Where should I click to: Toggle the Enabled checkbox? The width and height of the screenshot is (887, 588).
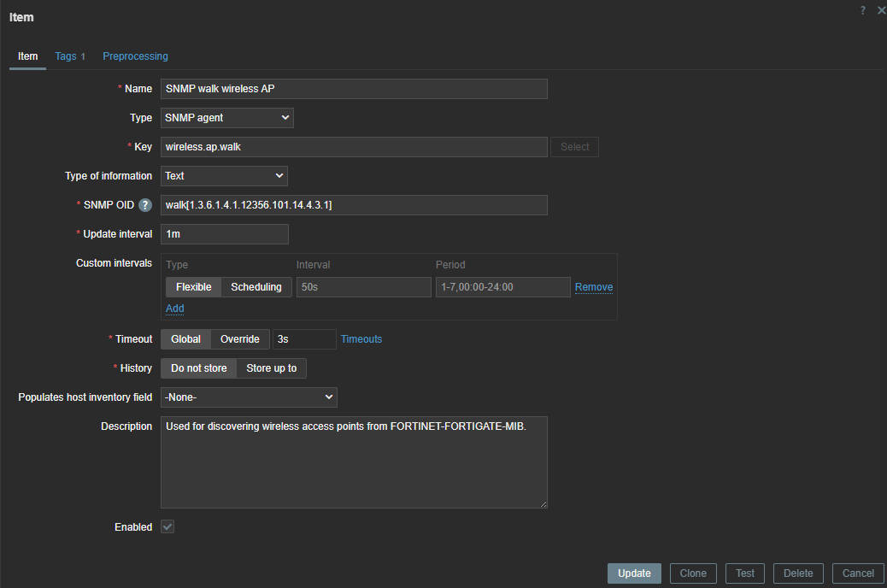click(x=167, y=527)
